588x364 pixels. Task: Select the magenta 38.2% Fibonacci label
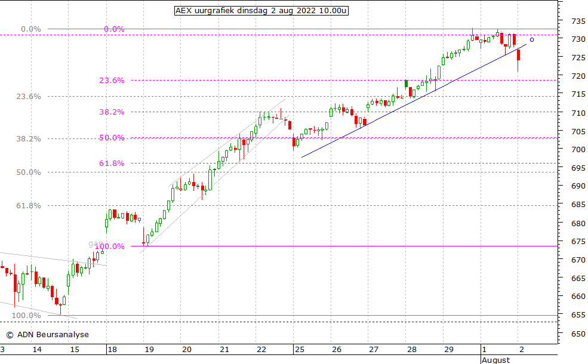[x=113, y=112]
